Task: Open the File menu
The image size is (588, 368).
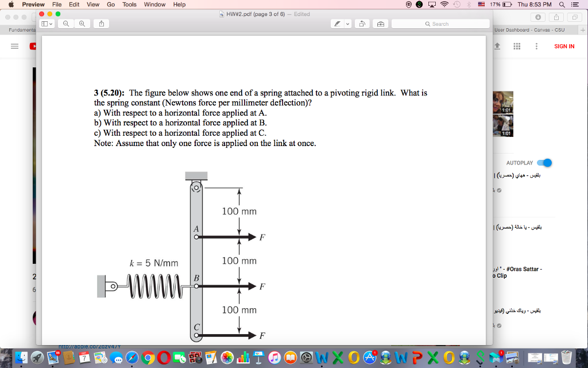Action: (x=57, y=5)
